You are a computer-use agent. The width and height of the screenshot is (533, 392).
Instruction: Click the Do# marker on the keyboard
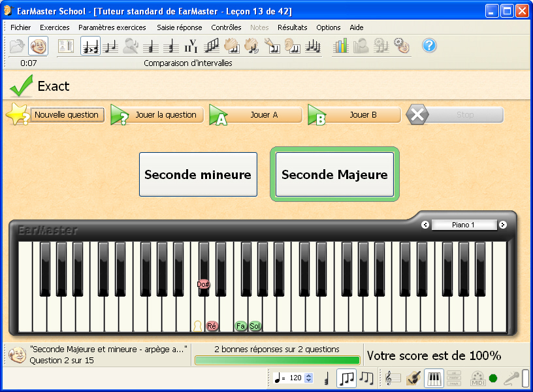pos(203,284)
